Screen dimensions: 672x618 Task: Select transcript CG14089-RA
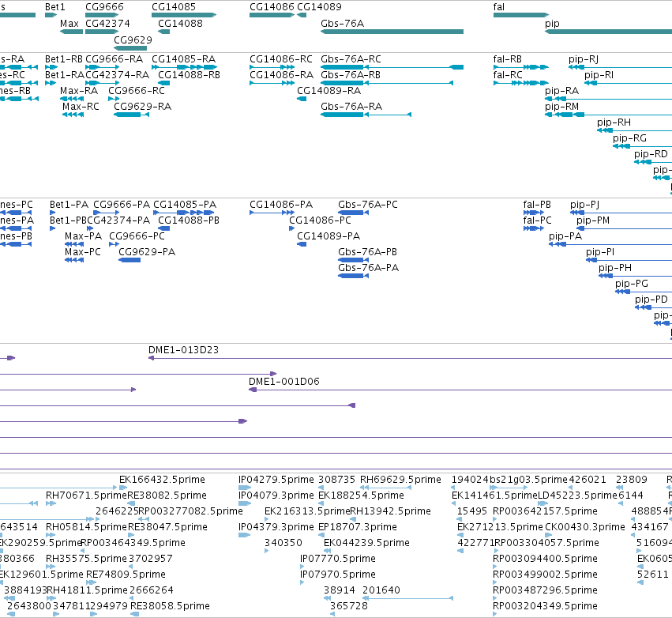pos(302,99)
